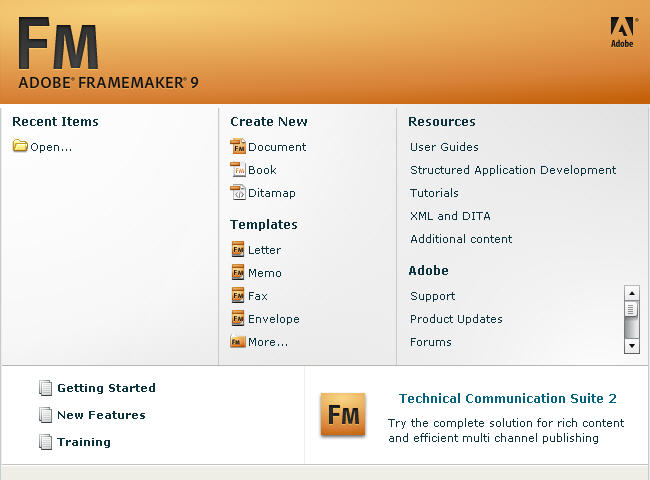Click the page icon beside New Features
This screenshot has height=480, width=650.
45,415
